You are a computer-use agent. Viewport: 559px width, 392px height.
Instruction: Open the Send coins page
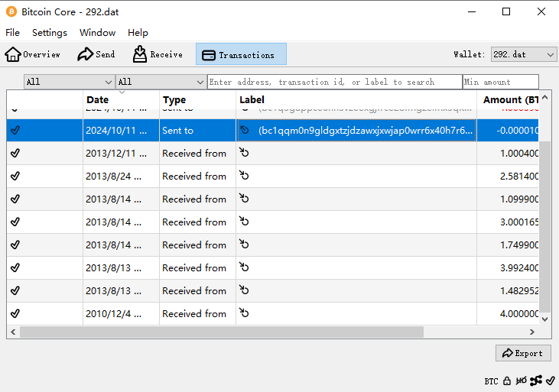pos(96,54)
